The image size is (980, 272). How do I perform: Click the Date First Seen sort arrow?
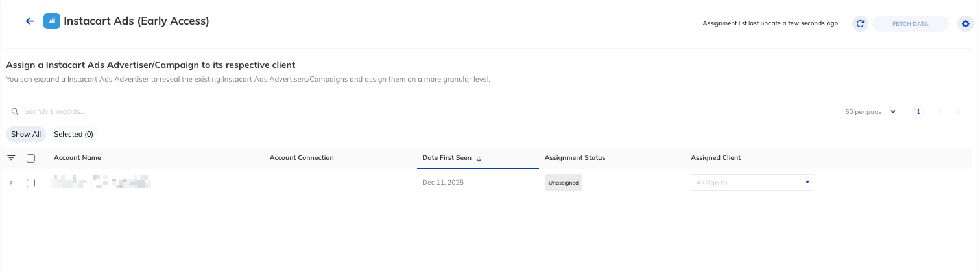click(x=479, y=158)
